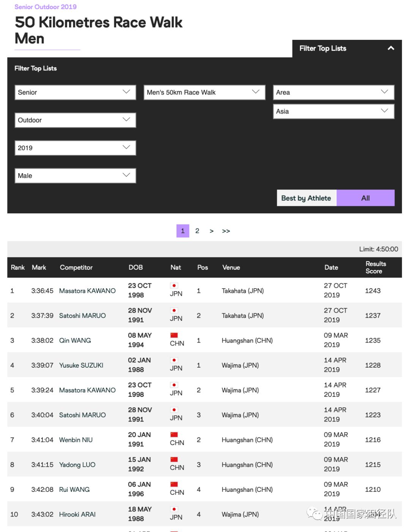Click Huangshan (CHN) venue in rank 3 row
Screen dimensions: 410x532
click(247, 340)
